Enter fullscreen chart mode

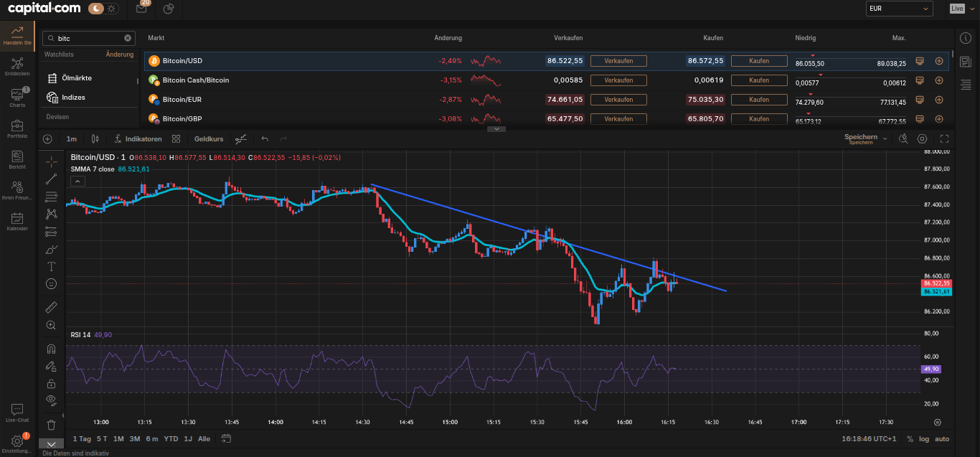coord(943,138)
